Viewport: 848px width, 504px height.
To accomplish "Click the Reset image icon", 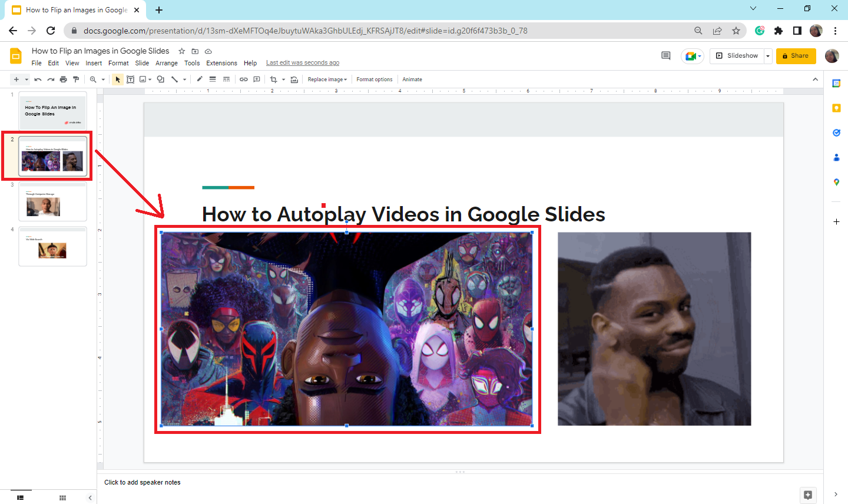I will tap(294, 79).
